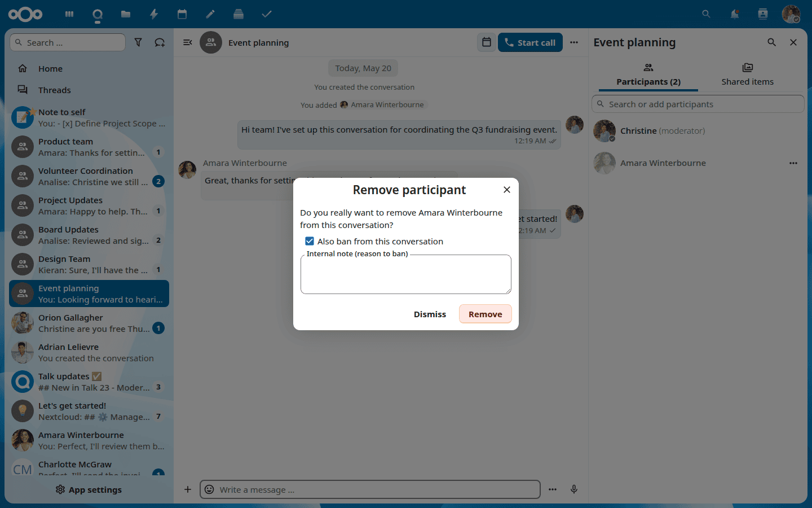Click Dismiss in the Remove participant dialog

[430, 314]
